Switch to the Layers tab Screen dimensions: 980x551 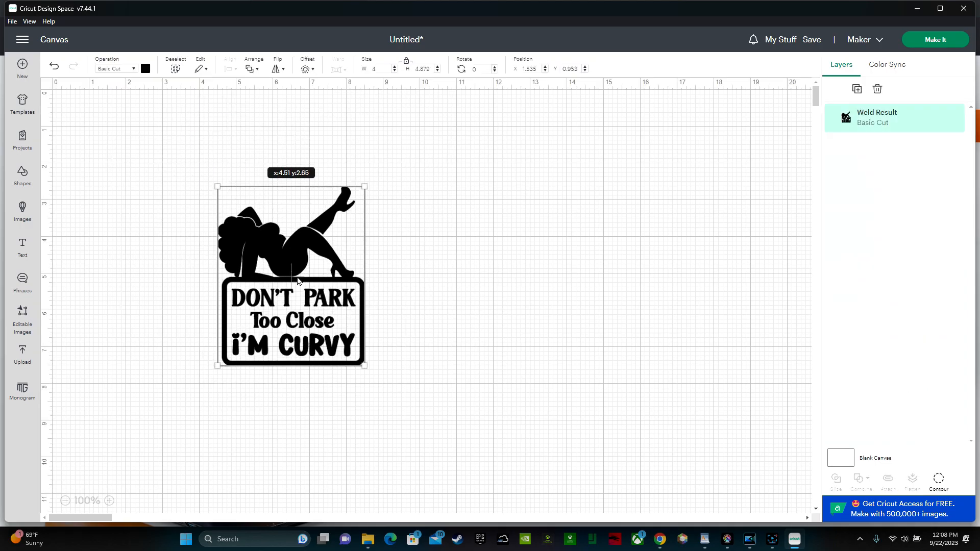coord(841,65)
